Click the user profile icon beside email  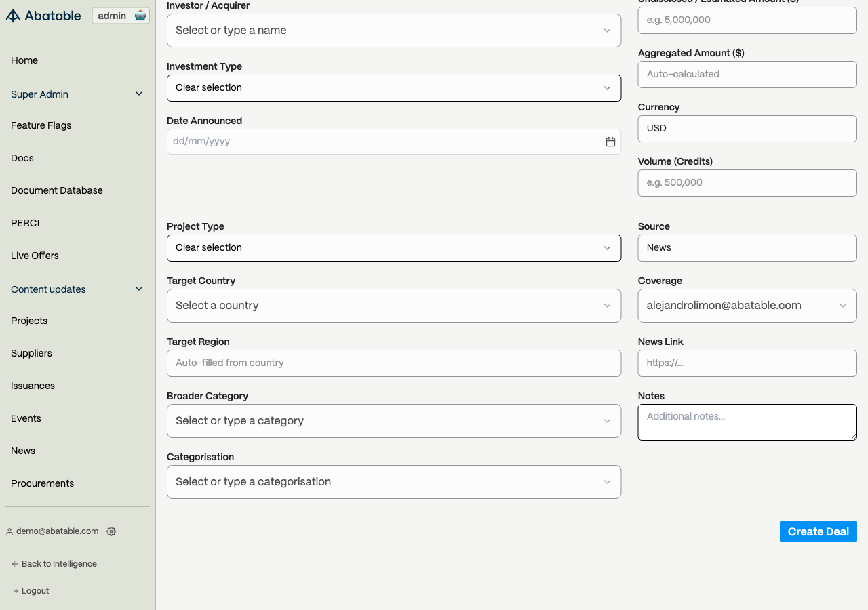9,531
